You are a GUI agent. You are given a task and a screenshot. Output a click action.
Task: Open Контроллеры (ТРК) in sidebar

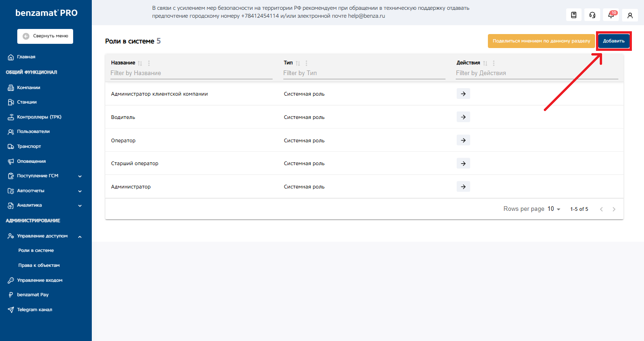coord(39,117)
